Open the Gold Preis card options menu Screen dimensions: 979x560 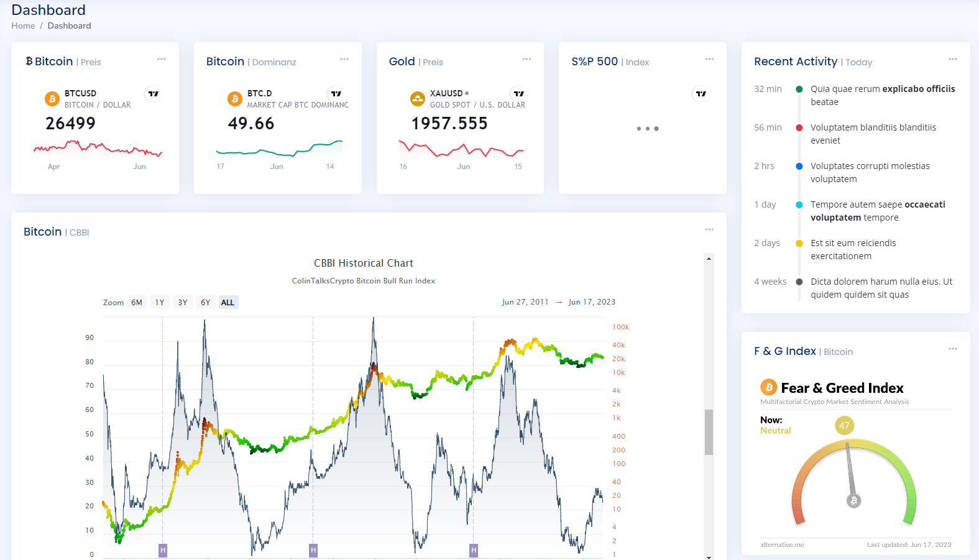click(526, 60)
